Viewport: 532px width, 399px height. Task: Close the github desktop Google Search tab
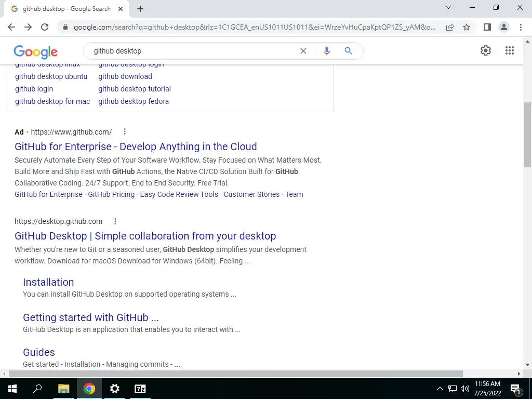pyautogui.click(x=121, y=9)
